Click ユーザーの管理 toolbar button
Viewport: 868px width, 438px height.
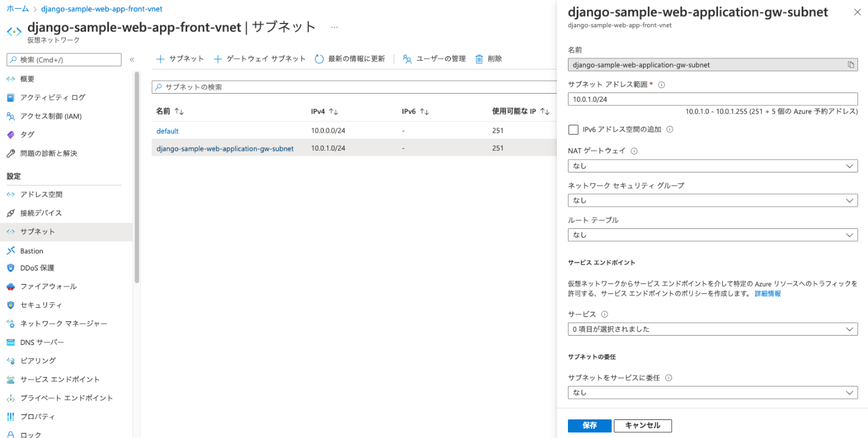click(x=434, y=59)
